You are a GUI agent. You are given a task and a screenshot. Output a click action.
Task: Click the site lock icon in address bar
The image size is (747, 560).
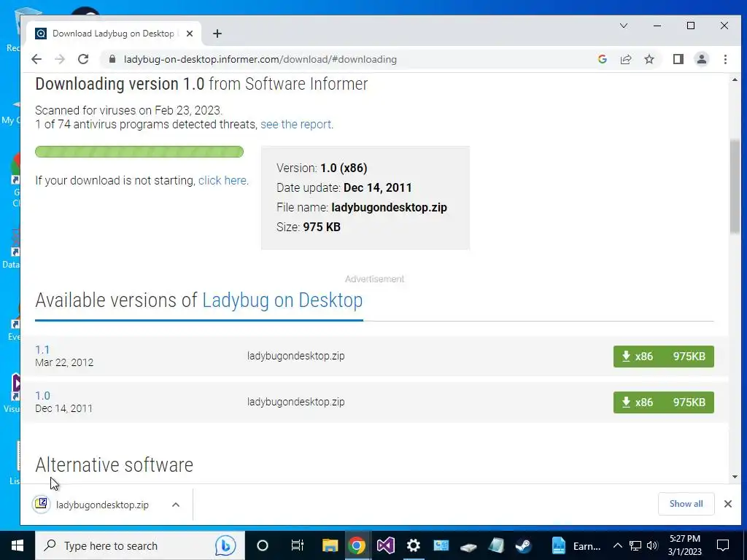(112, 59)
